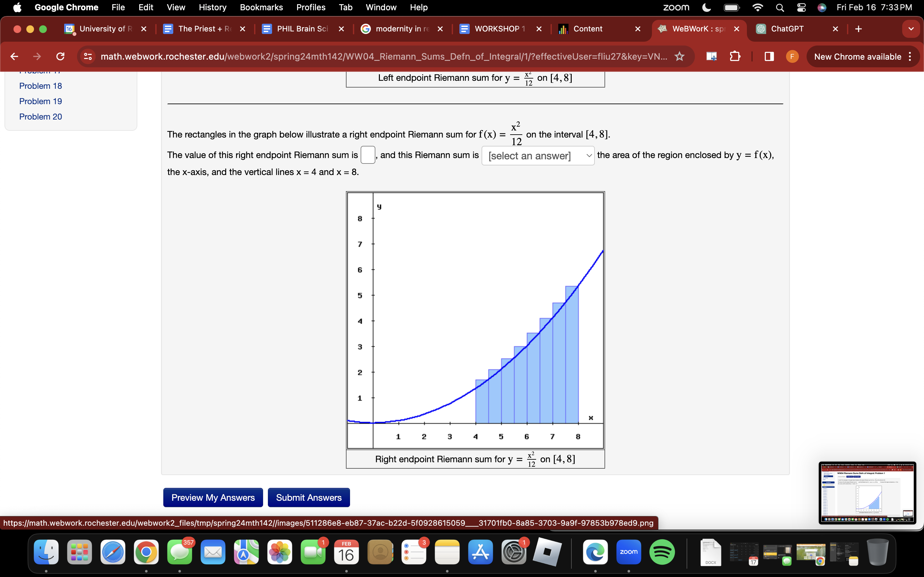Bookmark the page with the star icon
924x577 pixels.
point(680,56)
